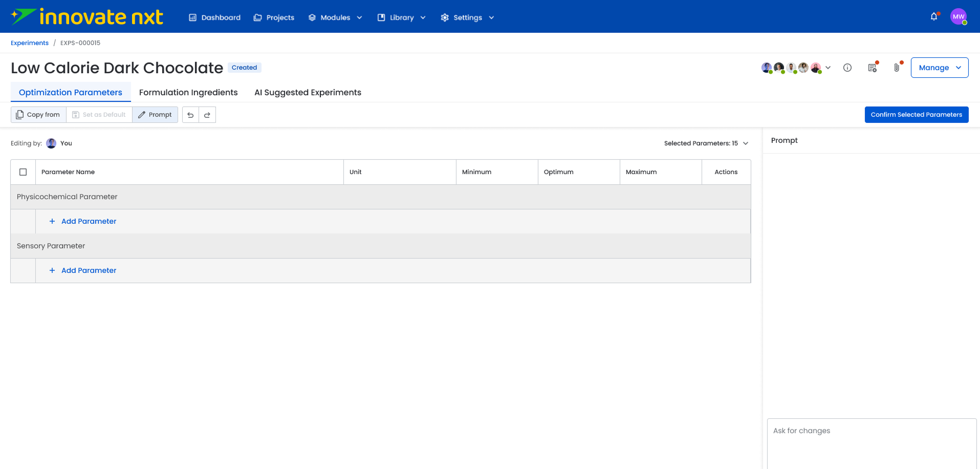The image size is (980, 469).
Task: Open the Settings menu
Action: 466,17
